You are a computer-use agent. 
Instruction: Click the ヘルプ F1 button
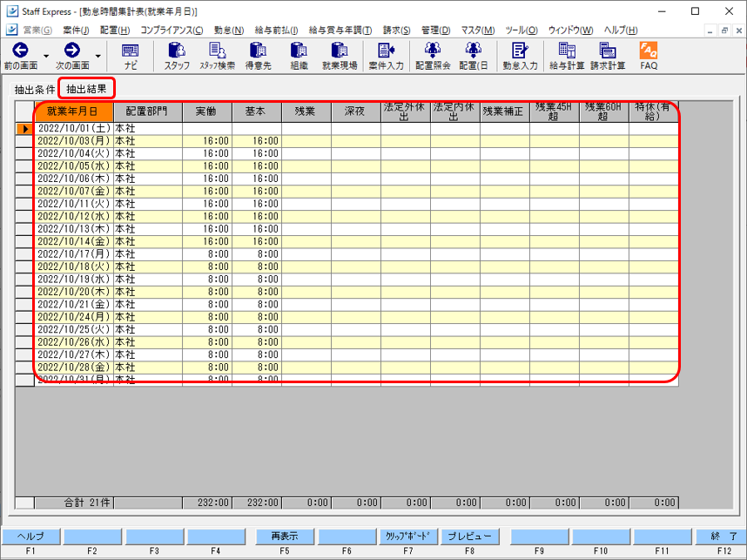[x=31, y=536]
